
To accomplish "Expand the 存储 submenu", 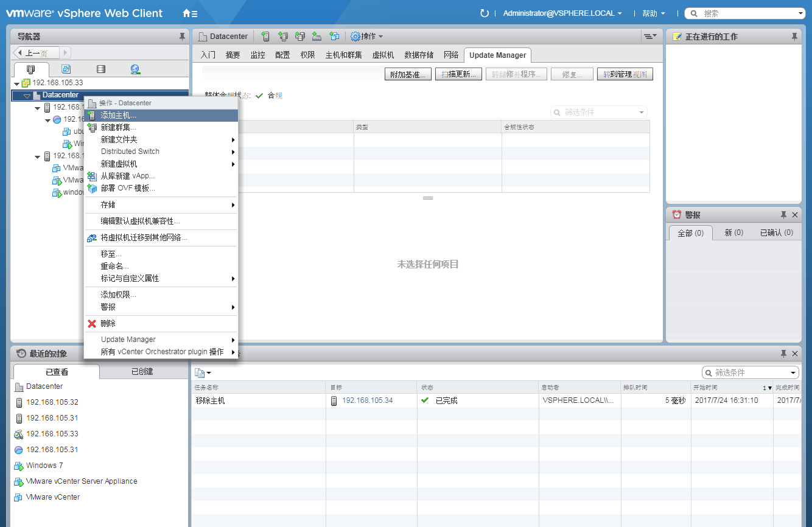I will pyautogui.click(x=161, y=204).
